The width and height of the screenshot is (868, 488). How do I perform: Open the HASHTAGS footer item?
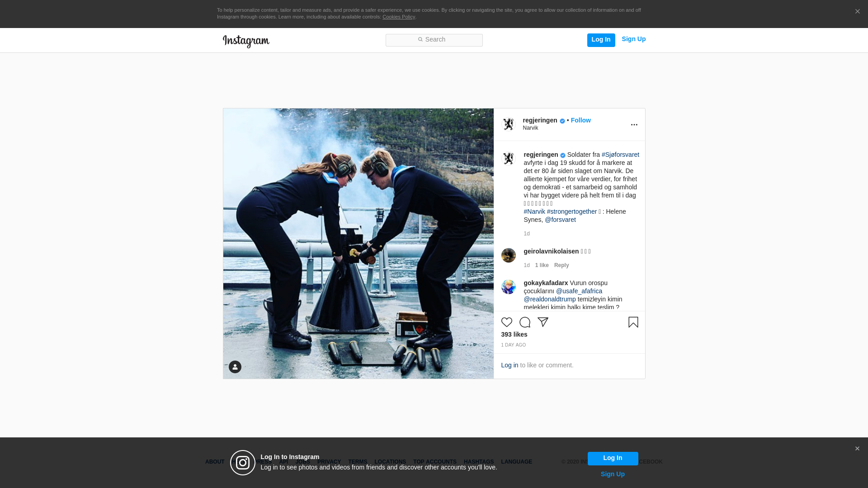click(478, 462)
